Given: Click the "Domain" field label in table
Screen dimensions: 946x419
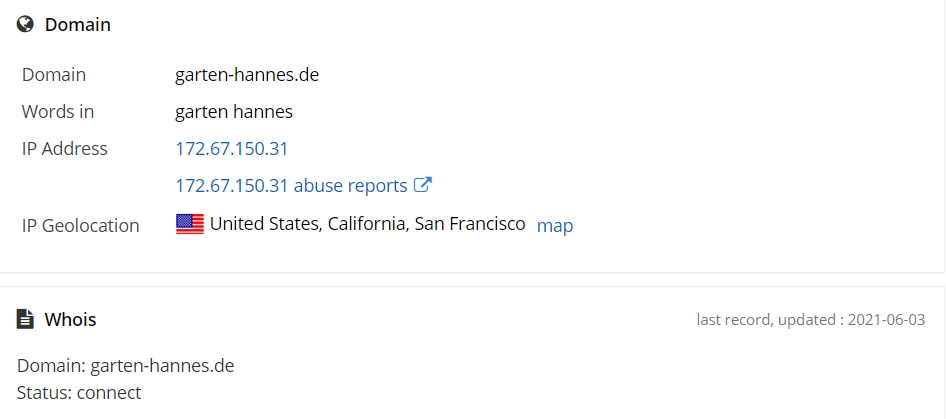Looking at the screenshot, I should [x=54, y=75].
